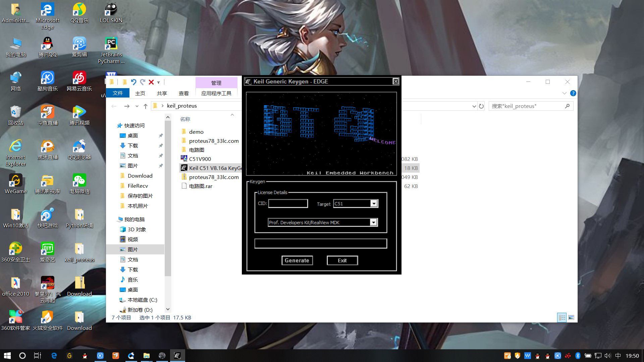Screen dimensions: 644x362
Task: Click the CID input field
Action: 288,204
